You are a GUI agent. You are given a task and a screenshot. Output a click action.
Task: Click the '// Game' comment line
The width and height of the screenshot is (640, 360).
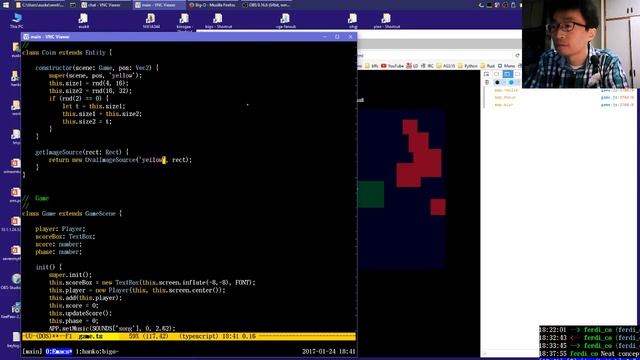[36, 198]
